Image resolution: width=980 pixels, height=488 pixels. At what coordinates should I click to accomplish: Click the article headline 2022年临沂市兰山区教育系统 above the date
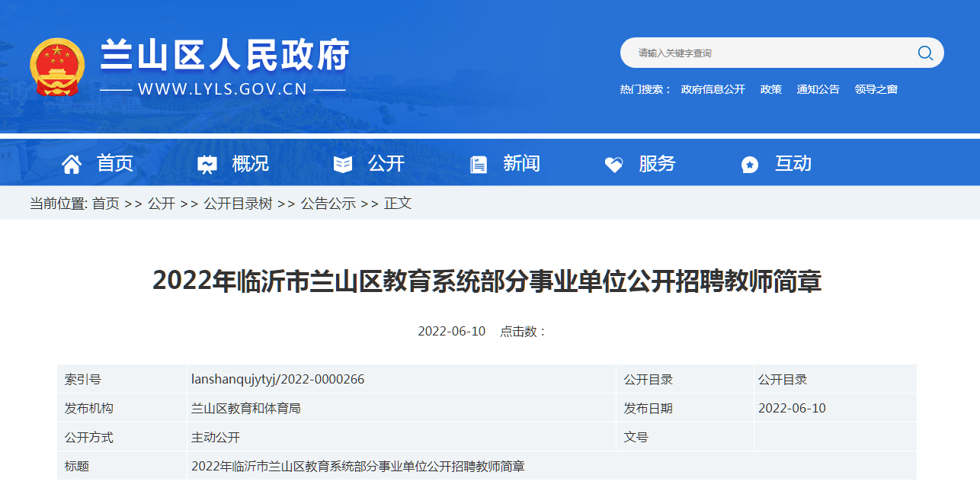[x=487, y=281]
